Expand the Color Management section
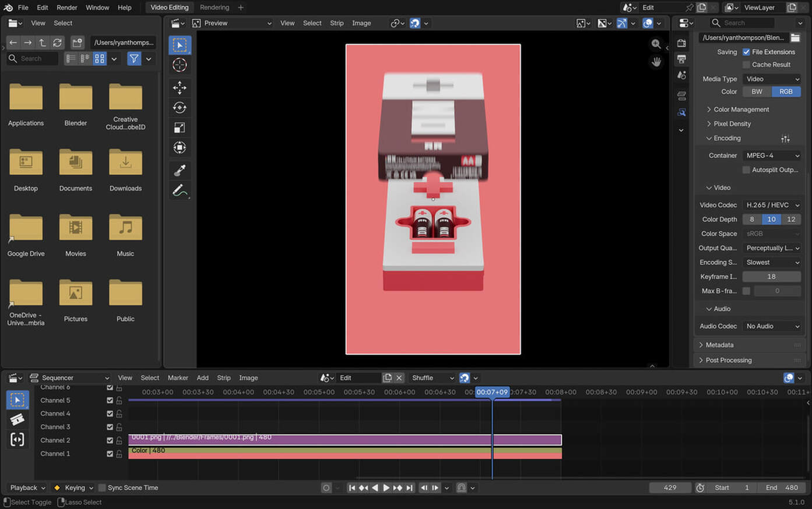812x509 pixels. (740, 109)
